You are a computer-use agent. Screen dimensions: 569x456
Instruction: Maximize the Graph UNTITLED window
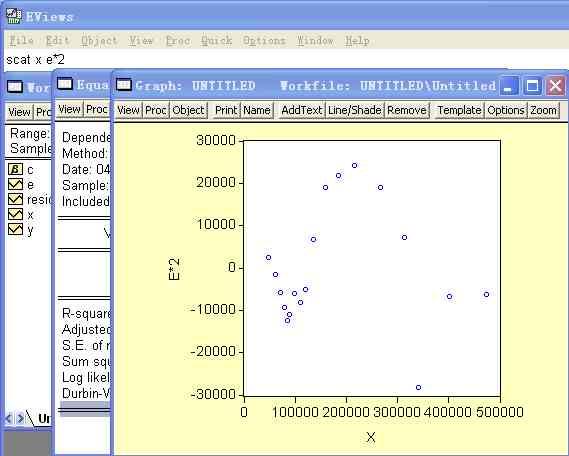[532, 86]
